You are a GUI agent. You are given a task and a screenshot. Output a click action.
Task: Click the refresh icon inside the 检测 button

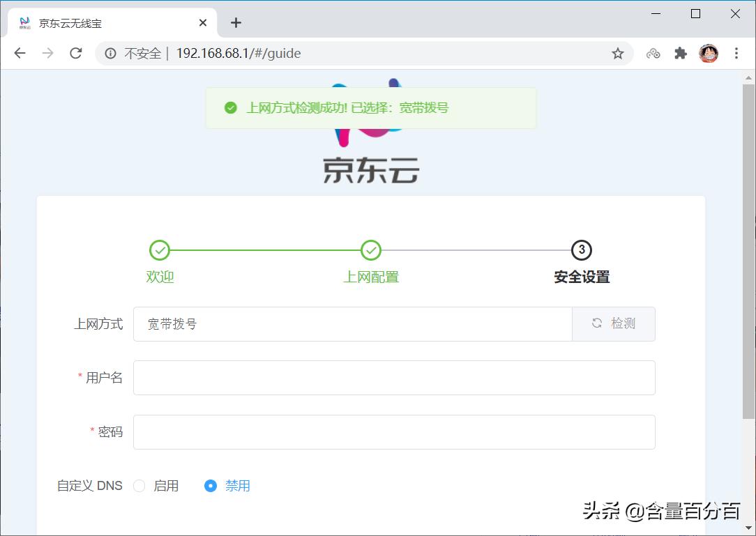tap(596, 323)
